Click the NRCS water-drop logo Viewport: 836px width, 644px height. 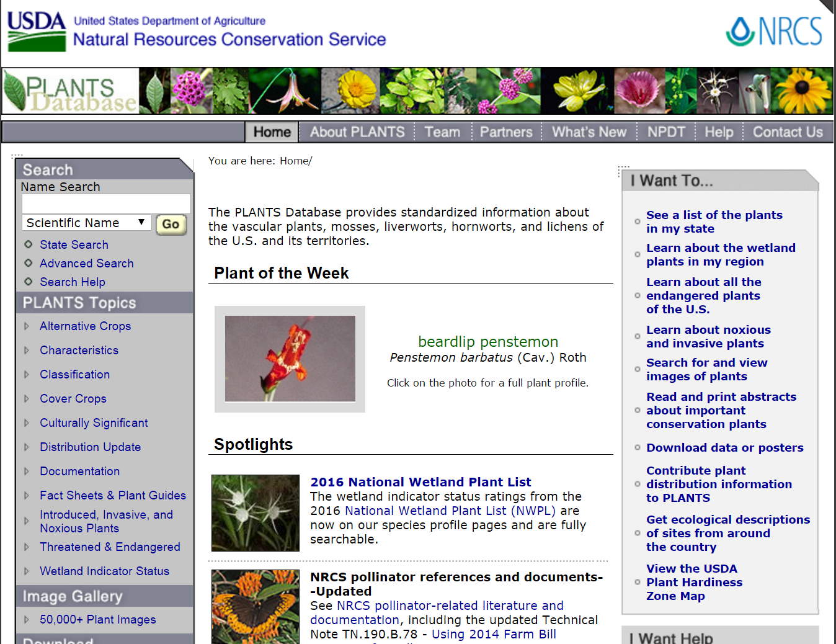pyautogui.click(x=774, y=31)
